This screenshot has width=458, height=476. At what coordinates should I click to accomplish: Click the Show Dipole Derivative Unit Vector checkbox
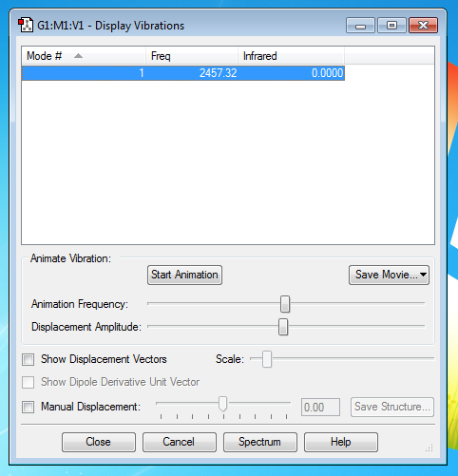(29, 382)
